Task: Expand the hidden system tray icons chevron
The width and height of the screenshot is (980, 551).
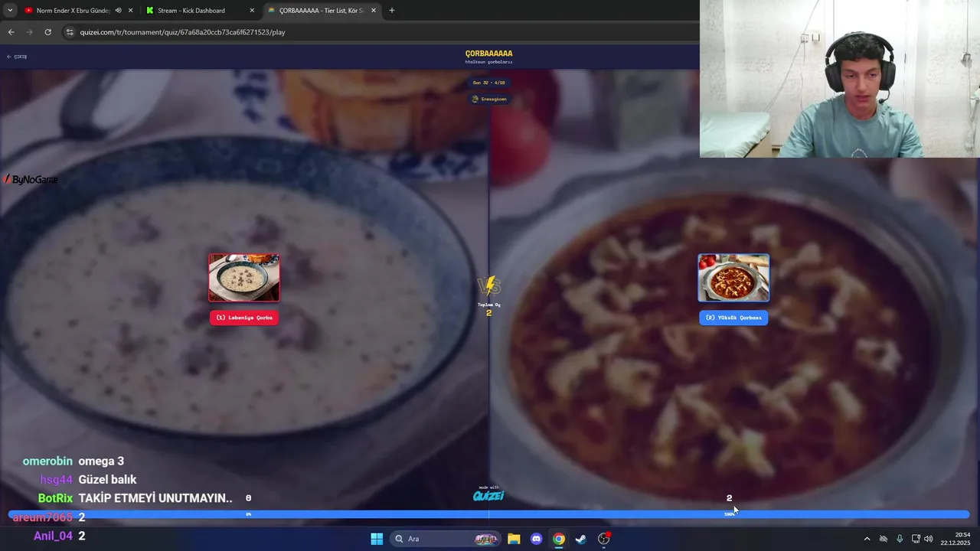Action: [867, 539]
